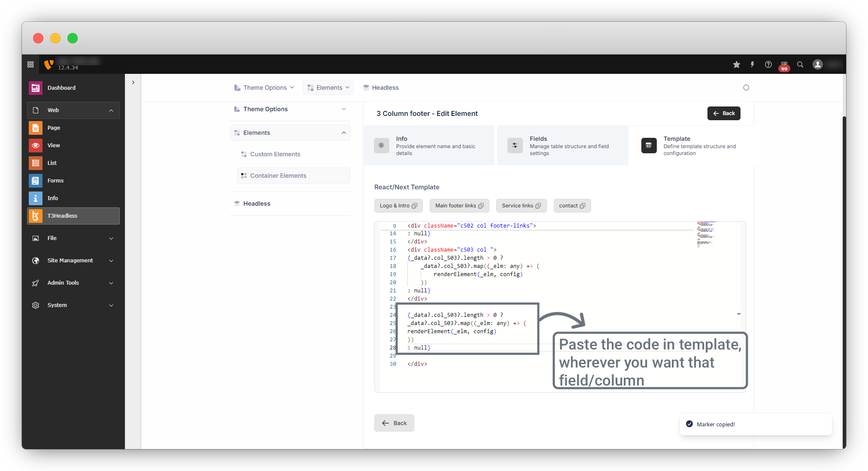Open the application grid icon top left

point(30,64)
